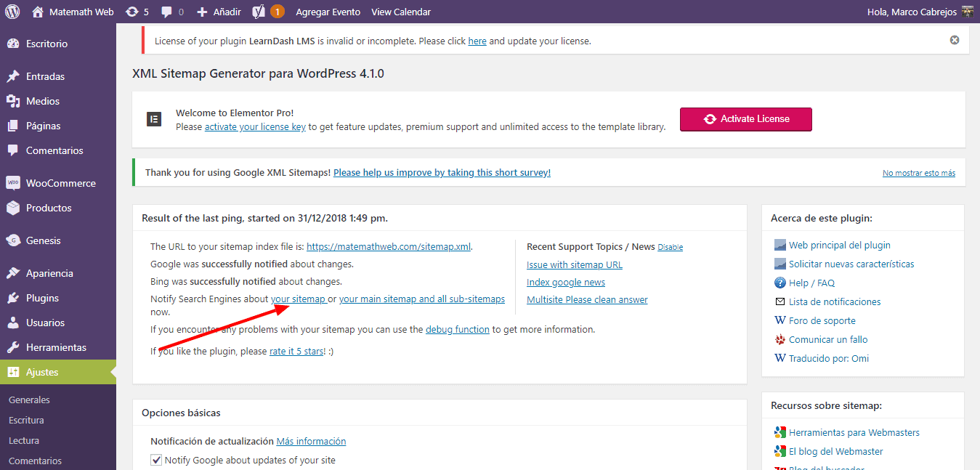Image resolution: width=980 pixels, height=470 pixels.
Task: Click the activate your license key link
Action: tap(255, 126)
